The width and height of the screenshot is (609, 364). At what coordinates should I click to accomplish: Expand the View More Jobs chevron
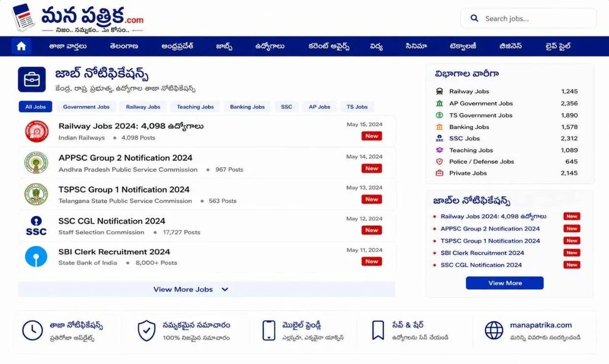[225, 289]
